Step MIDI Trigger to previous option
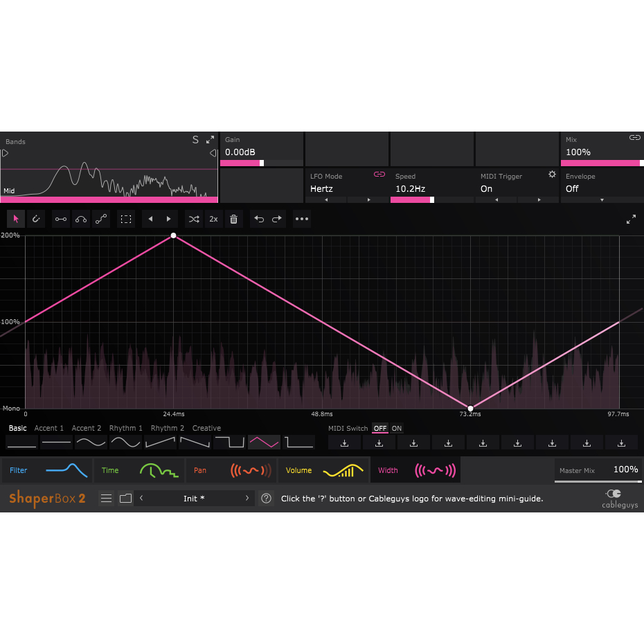The width and height of the screenshot is (644, 644). click(496, 200)
